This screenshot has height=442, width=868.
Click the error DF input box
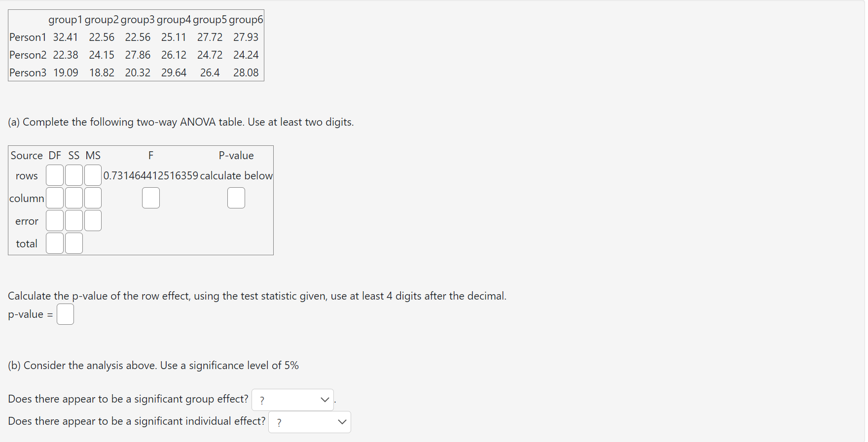[x=54, y=220]
